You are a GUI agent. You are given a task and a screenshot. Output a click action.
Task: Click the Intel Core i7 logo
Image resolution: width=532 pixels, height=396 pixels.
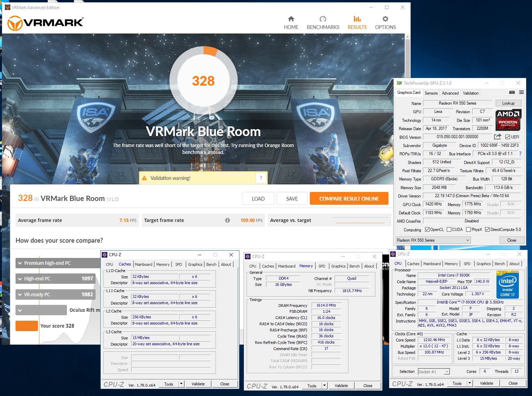click(x=508, y=285)
